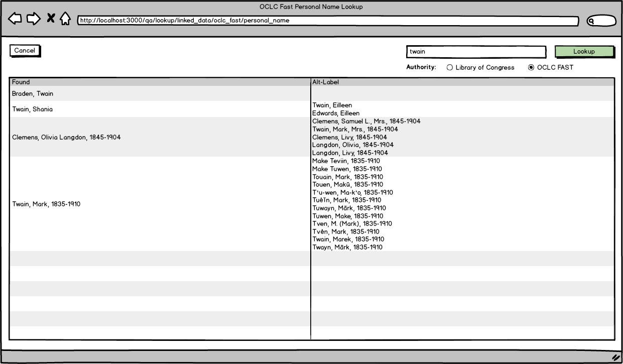Click the browser forward arrow
Viewport: 623px width, 364px height.
click(x=33, y=19)
